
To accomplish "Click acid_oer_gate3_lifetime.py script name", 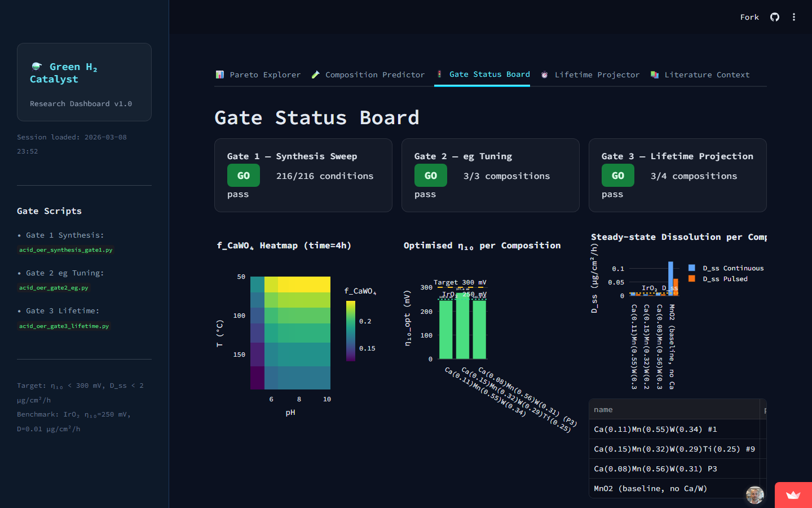I will tap(64, 326).
